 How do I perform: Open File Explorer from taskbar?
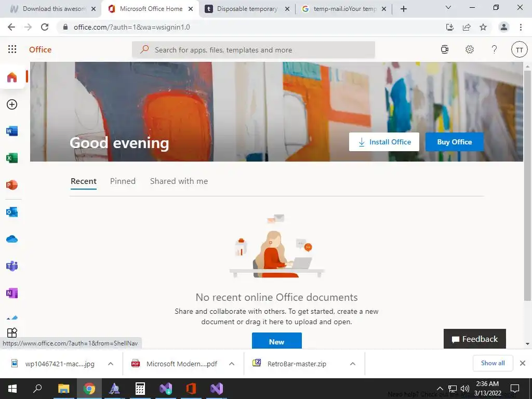pos(63,389)
